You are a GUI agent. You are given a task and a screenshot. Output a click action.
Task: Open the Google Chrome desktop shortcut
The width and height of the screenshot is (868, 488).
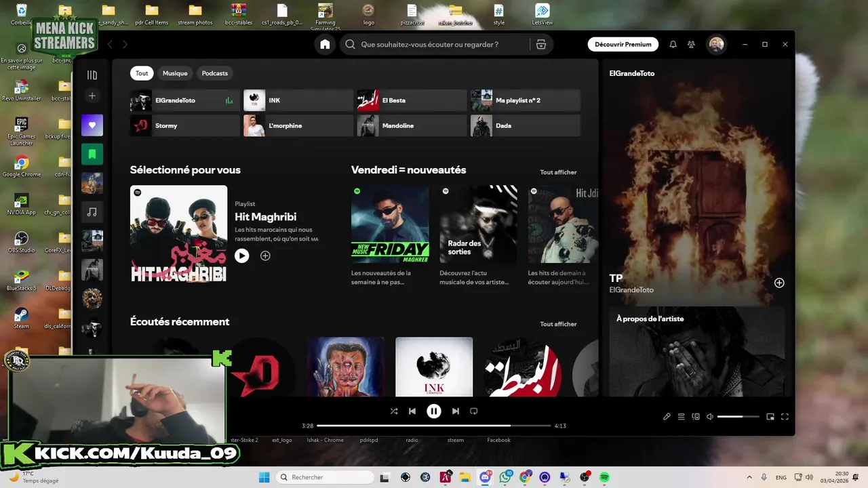pos(21,167)
